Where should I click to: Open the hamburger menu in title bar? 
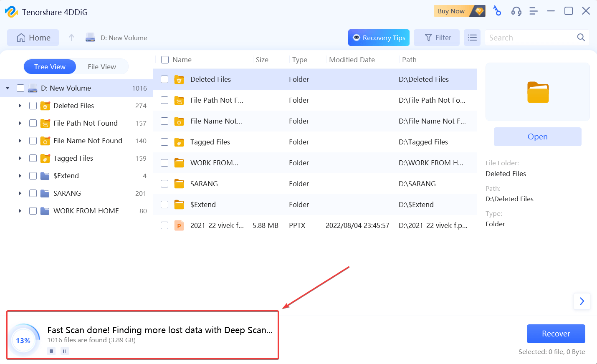(533, 11)
